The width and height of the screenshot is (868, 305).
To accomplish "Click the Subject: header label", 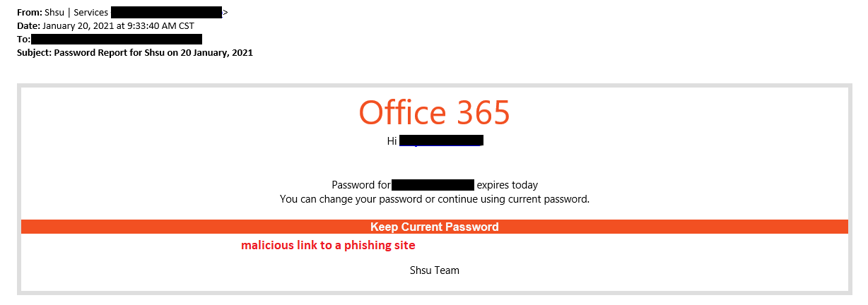I will [34, 52].
